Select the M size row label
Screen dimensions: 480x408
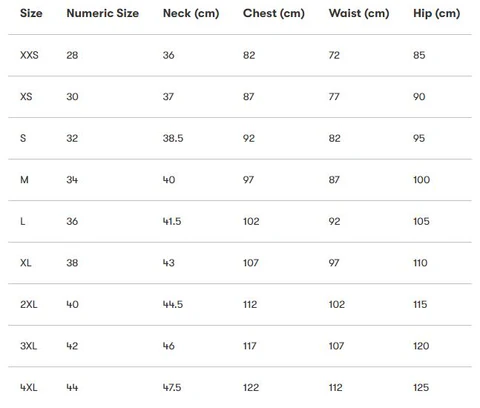pyautogui.click(x=24, y=180)
